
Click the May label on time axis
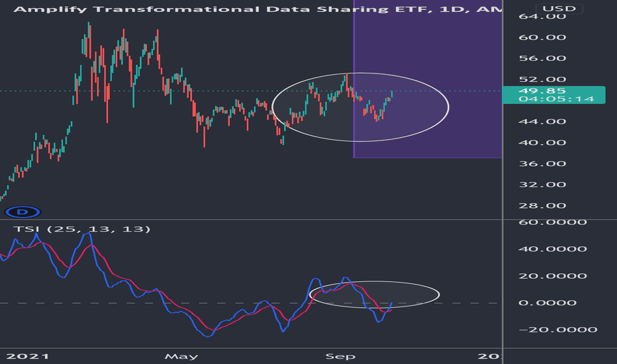(x=181, y=357)
